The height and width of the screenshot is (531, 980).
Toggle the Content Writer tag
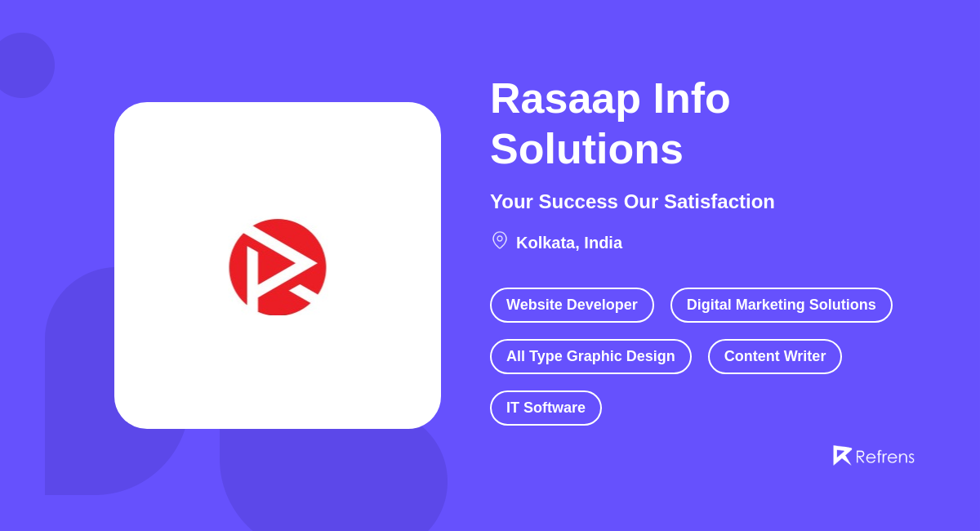774,356
